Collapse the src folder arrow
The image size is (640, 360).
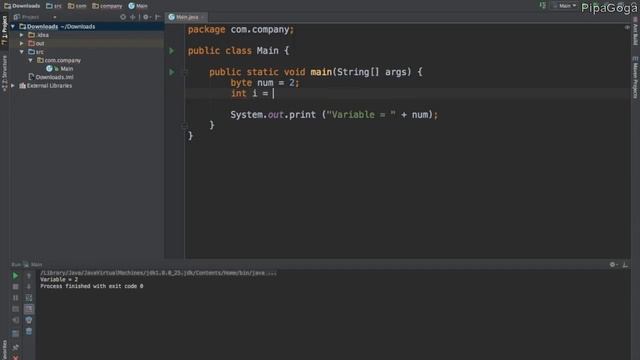point(22,52)
